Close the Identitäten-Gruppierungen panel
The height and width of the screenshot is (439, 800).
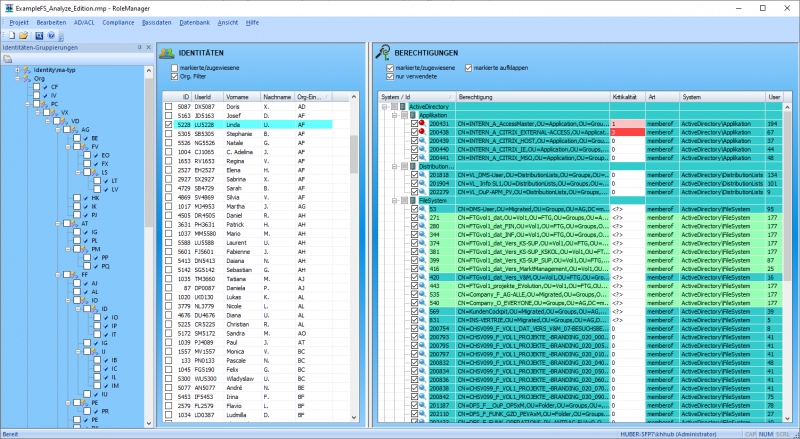(149, 47)
